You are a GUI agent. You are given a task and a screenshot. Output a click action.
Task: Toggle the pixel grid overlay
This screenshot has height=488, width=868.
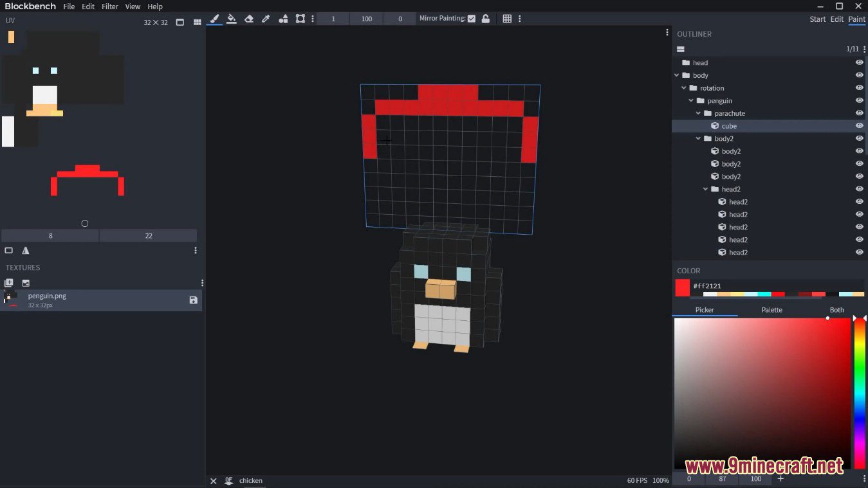(x=507, y=19)
